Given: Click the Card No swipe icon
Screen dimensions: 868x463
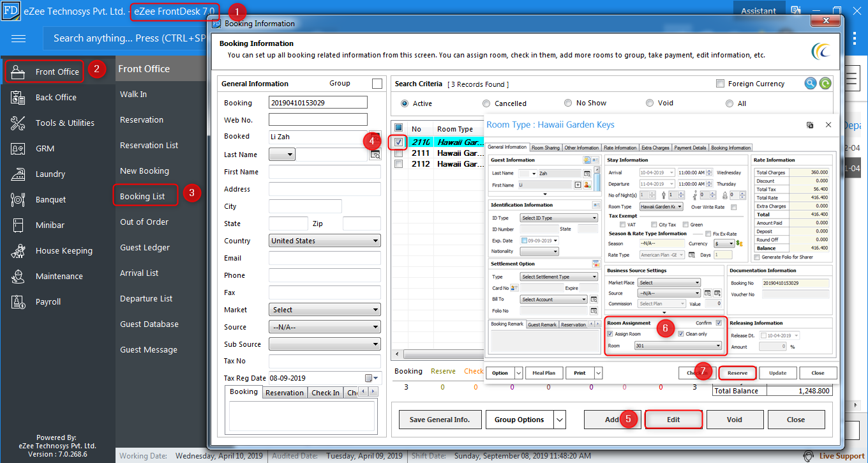Looking at the screenshot, I should pyautogui.click(x=514, y=288).
